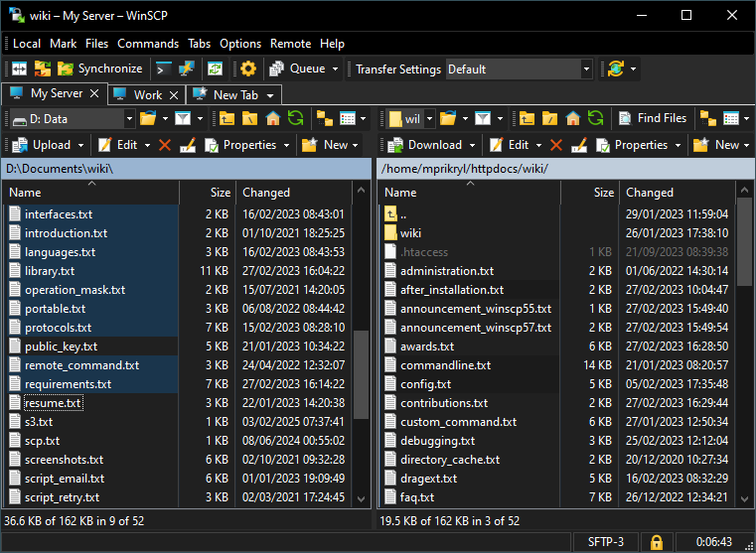
Task: Click the Preferences gear icon
Action: point(248,69)
